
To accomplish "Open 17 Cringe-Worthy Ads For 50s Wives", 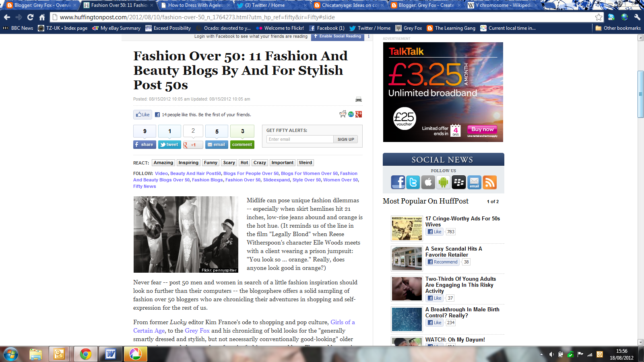I will point(462,222).
